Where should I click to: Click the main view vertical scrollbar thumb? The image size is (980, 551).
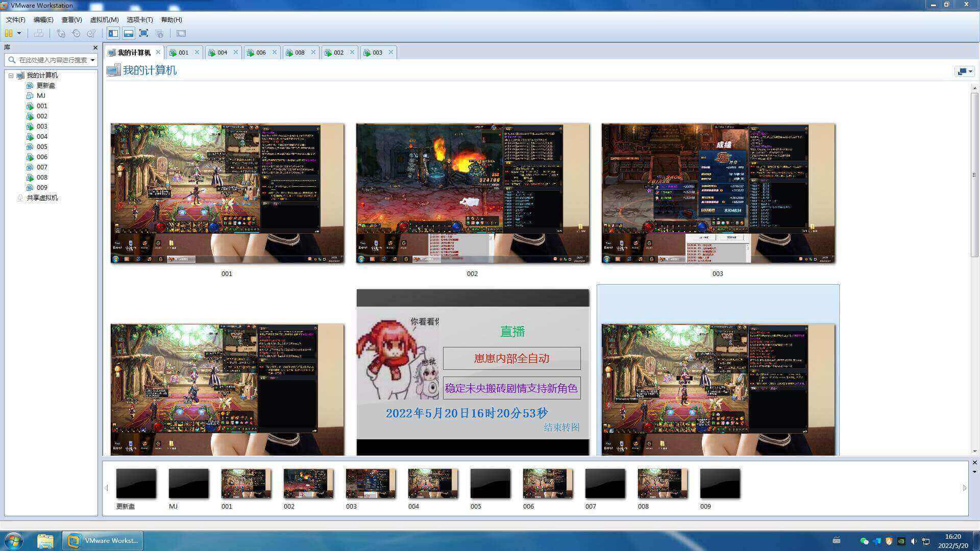(x=974, y=174)
